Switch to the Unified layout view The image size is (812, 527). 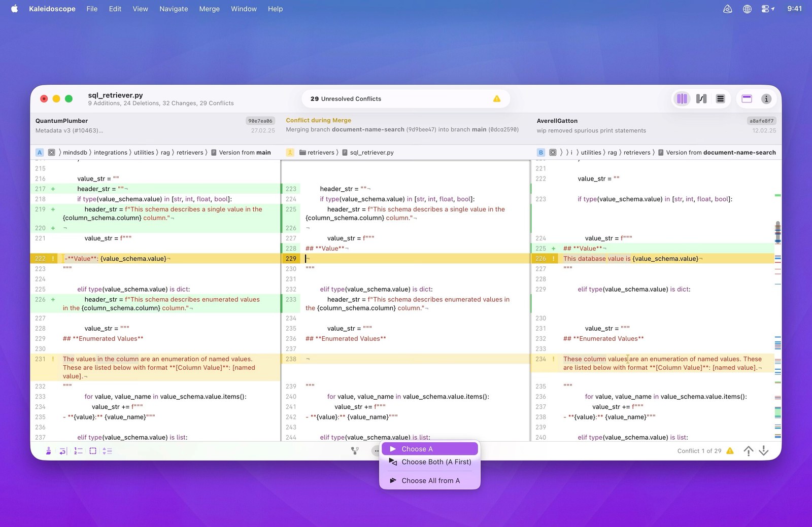pyautogui.click(x=720, y=99)
